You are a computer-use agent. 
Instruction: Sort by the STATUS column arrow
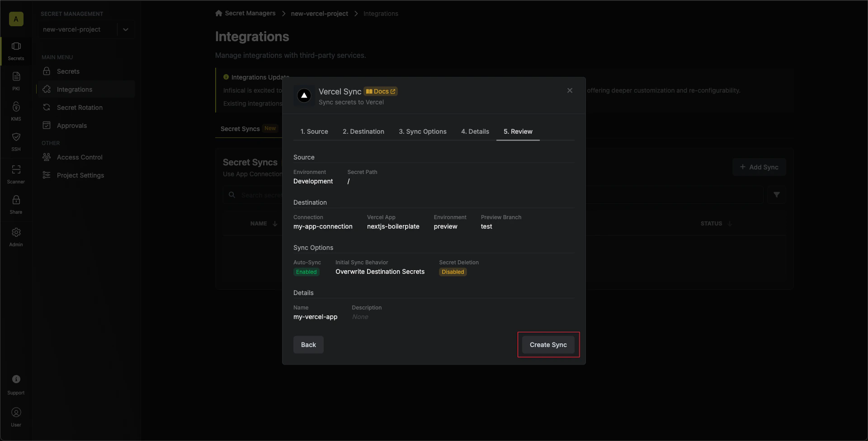[730, 224]
